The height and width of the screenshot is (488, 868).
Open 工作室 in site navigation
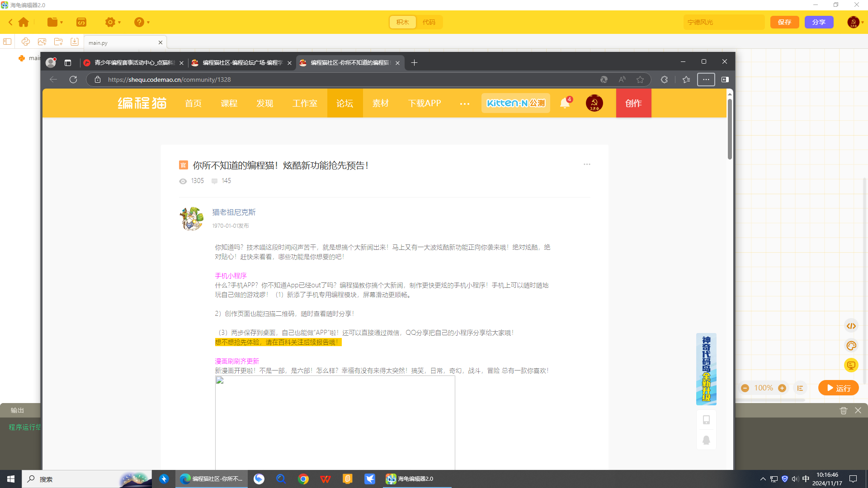click(x=305, y=103)
